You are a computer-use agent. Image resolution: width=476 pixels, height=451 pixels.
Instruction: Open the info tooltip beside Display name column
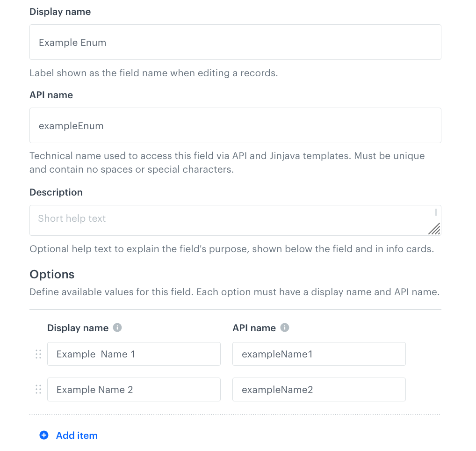pos(116,327)
